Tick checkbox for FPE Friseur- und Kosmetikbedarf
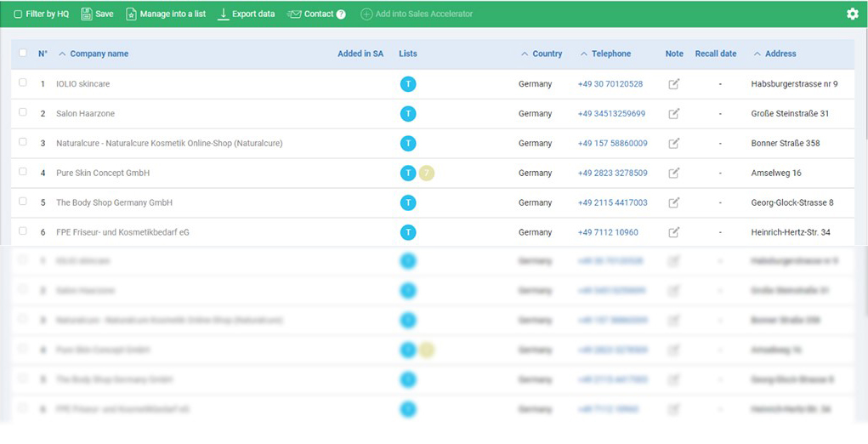This screenshot has width=868, height=444. pyautogui.click(x=23, y=231)
